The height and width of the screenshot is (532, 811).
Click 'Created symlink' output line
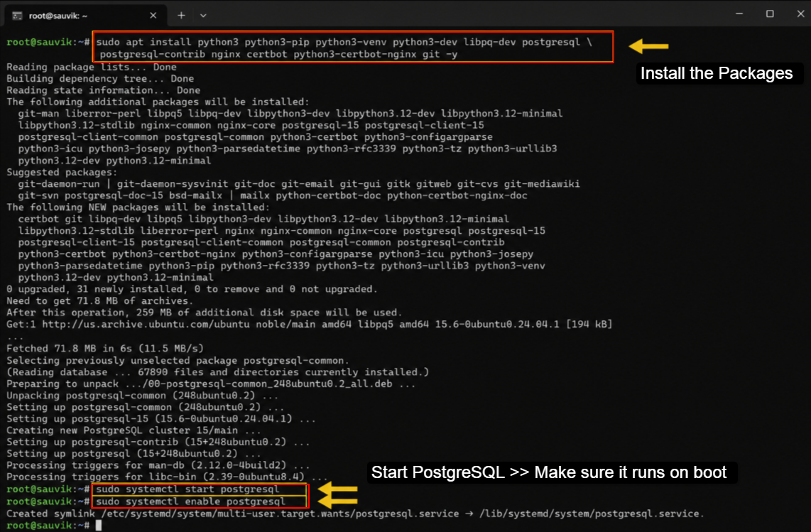click(355, 514)
